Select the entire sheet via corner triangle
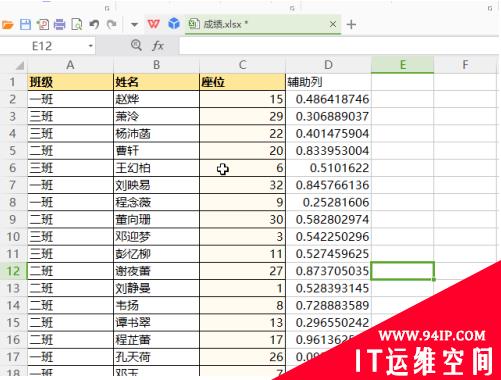This screenshot has width=501, height=380. coord(19,65)
